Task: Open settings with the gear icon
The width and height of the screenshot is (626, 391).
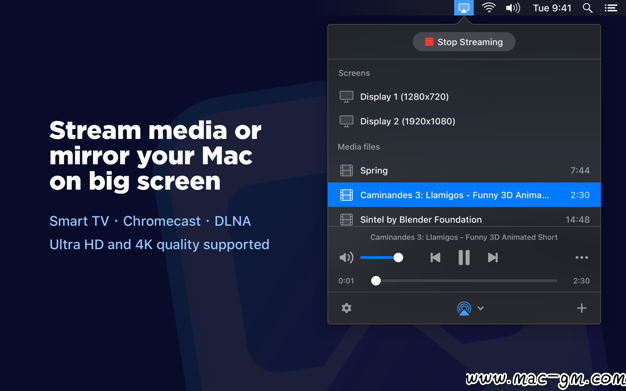Action: click(x=346, y=308)
